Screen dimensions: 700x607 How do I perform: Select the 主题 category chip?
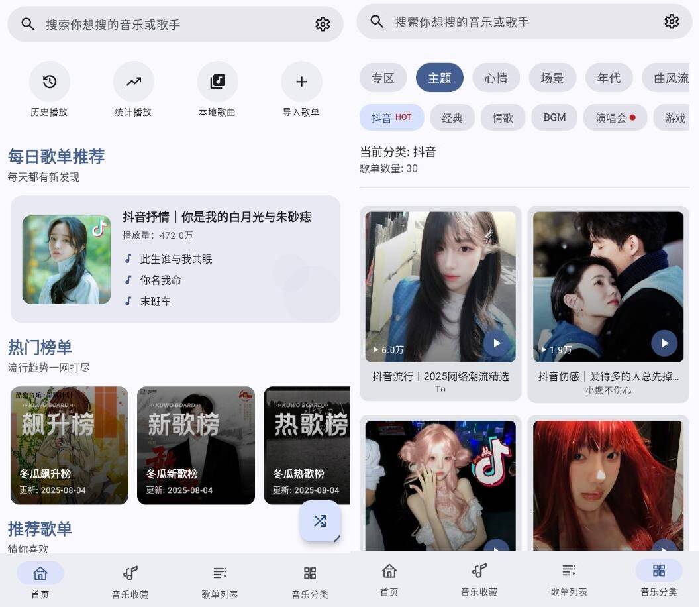pyautogui.click(x=439, y=77)
